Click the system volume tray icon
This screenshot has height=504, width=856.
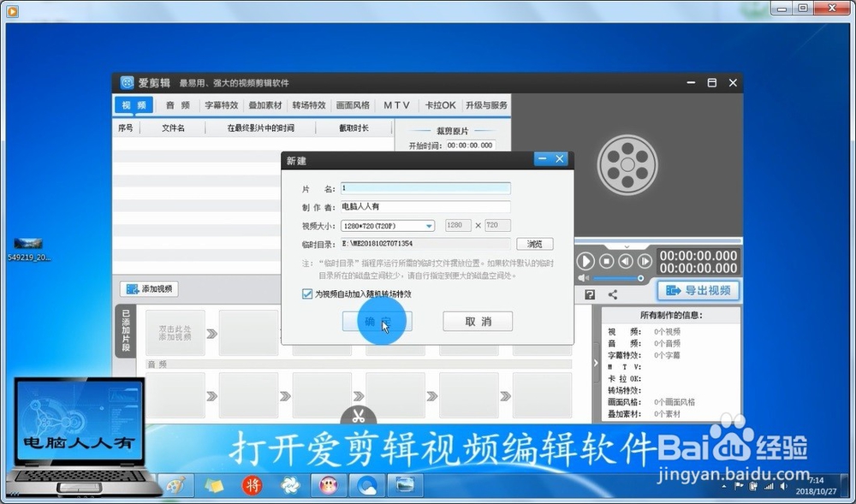(784, 486)
